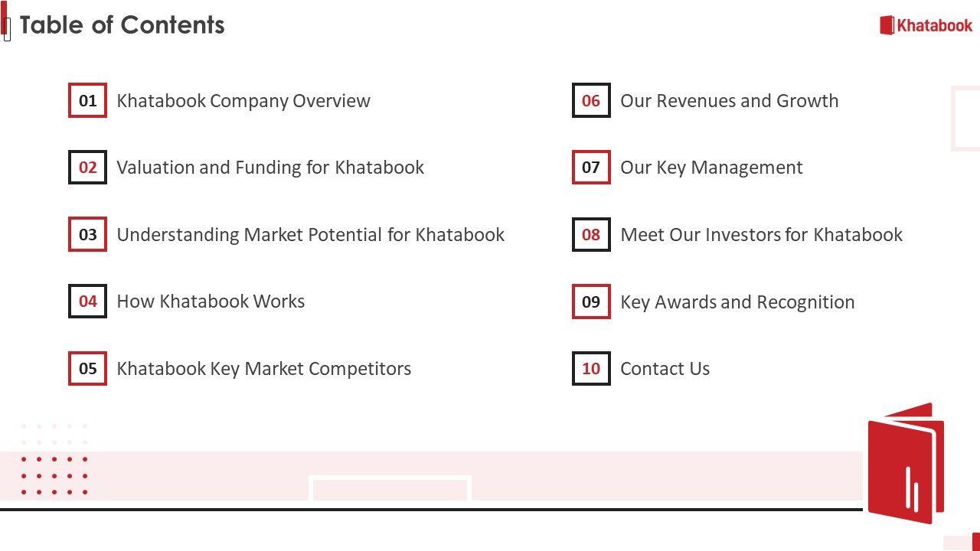The height and width of the screenshot is (551, 980).
Task: Open Key Awards and Recognition
Action: click(737, 302)
